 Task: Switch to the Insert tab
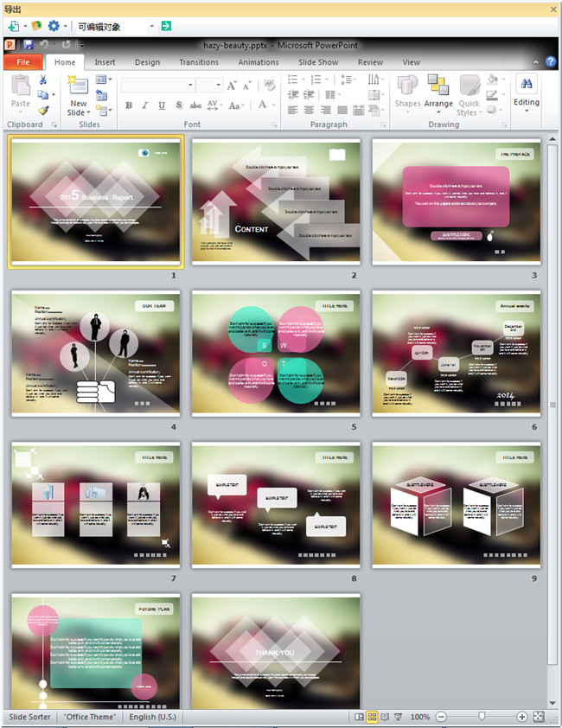pyautogui.click(x=105, y=62)
